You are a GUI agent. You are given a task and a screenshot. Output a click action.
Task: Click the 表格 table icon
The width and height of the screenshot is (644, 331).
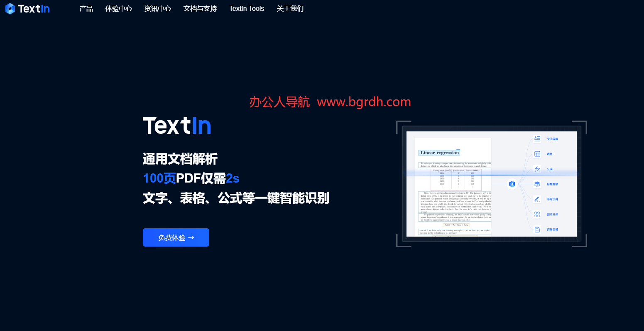pos(537,154)
